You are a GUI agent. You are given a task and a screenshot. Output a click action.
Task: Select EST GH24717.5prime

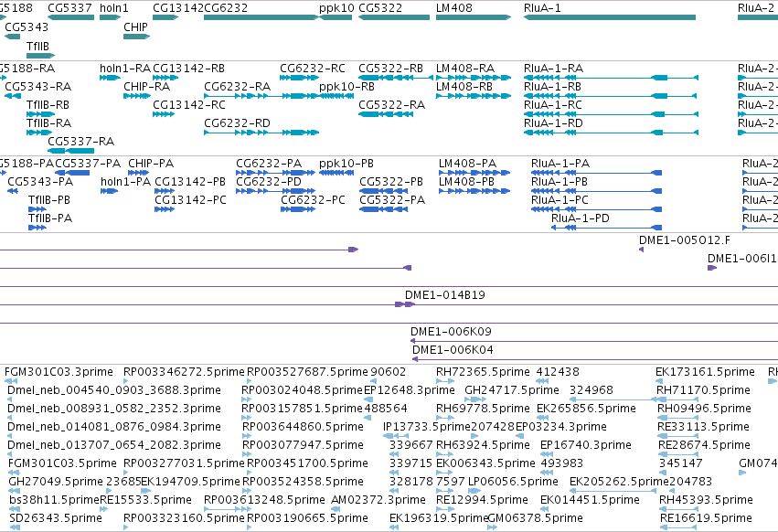coord(512,390)
